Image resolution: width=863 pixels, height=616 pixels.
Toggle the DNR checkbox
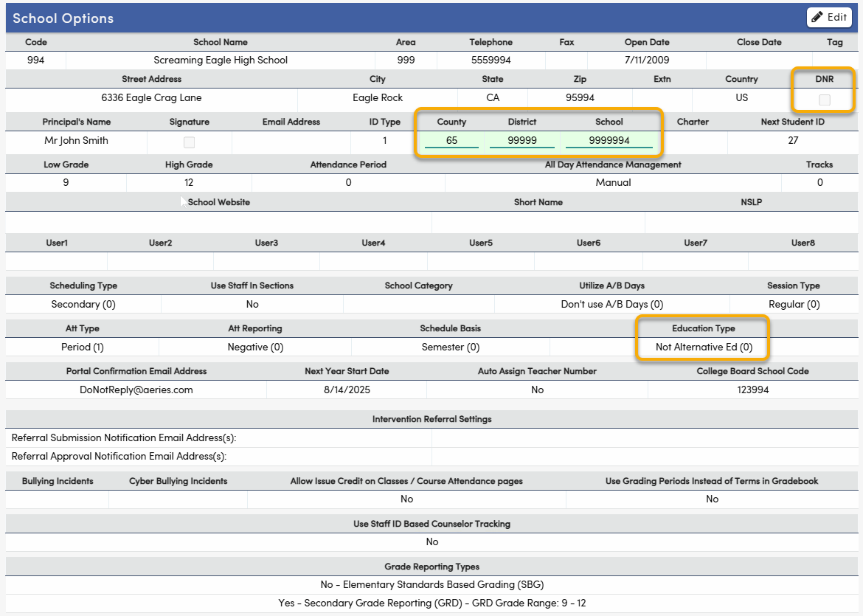point(824,100)
